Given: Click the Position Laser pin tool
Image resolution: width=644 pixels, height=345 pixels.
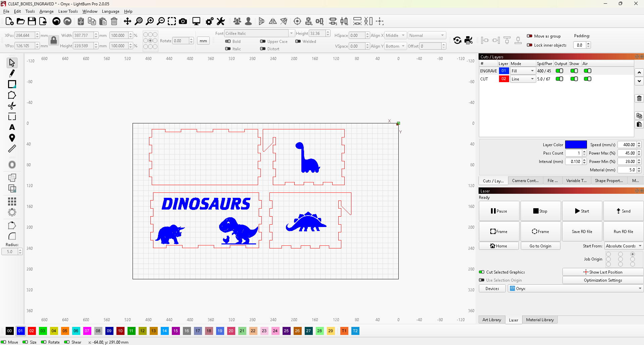Looking at the screenshot, I should coord(12,138).
